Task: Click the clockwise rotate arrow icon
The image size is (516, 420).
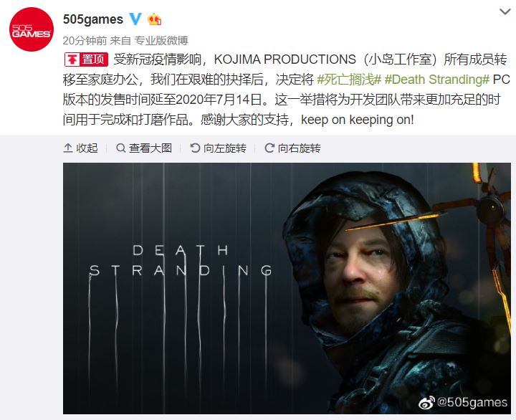Action: point(269,148)
